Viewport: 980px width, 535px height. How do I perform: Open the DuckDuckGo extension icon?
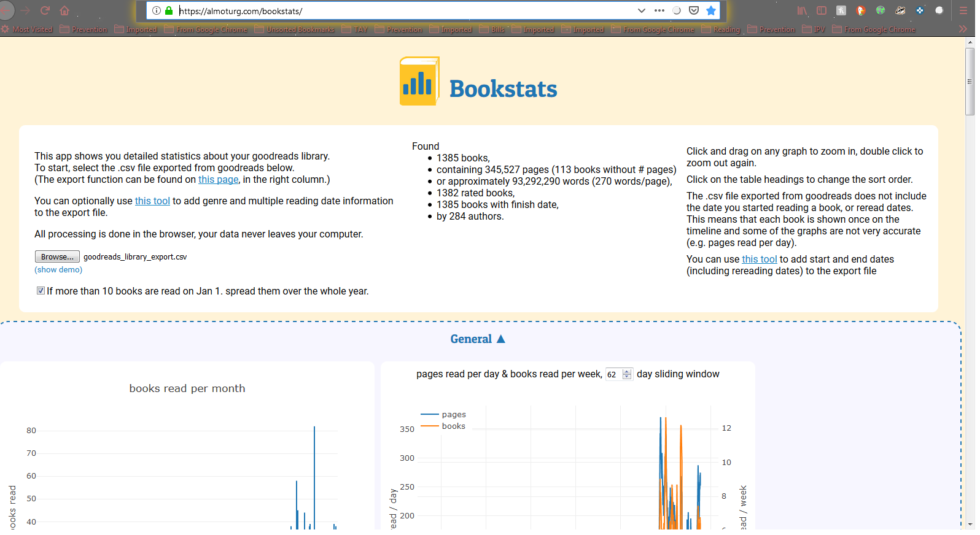pyautogui.click(x=861, y=10)
